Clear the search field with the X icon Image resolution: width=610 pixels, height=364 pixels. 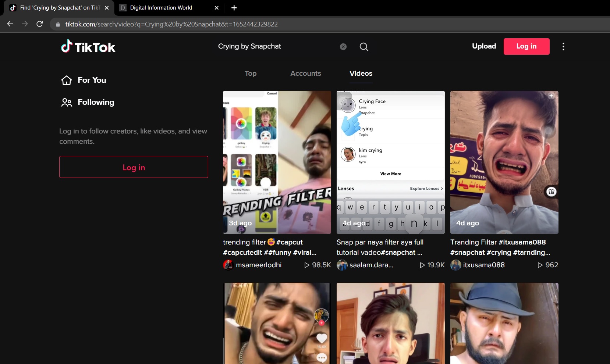coord(343,47)
